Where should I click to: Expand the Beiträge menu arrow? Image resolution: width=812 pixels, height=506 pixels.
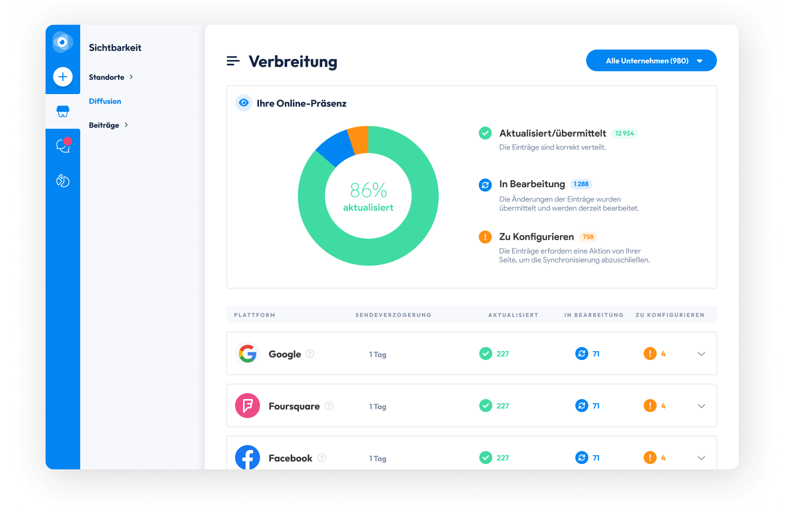126,125
